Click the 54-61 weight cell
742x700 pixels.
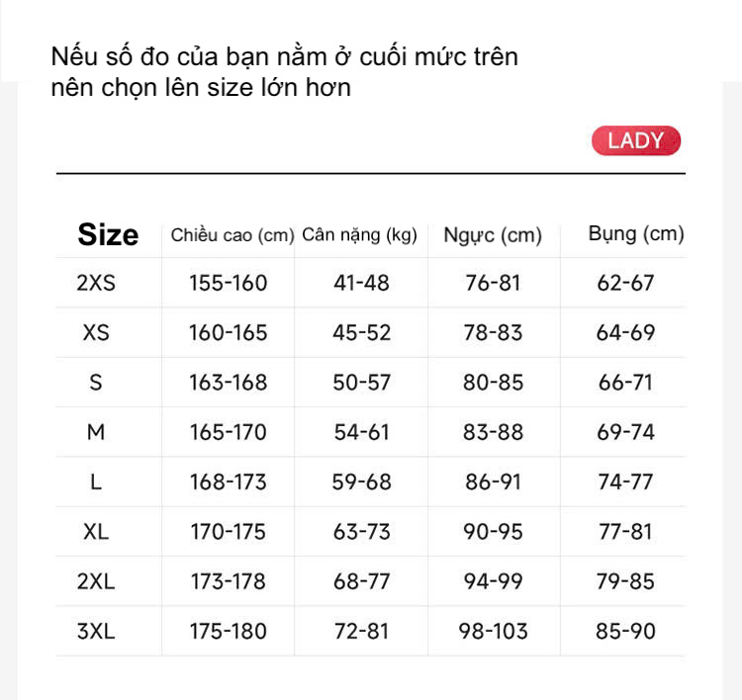click(361, 432)
